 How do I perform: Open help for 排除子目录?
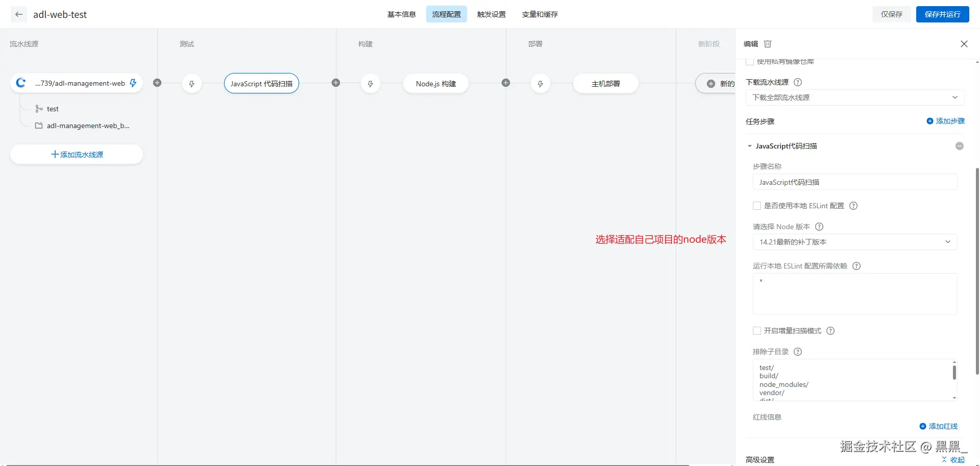coord(798,352)
